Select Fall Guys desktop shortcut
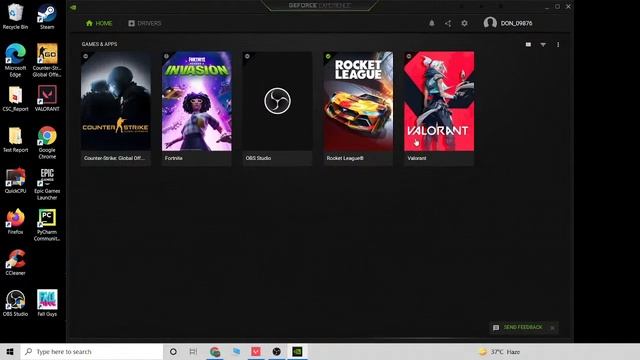The height and width of the screenshot is (360, 640). coord(47,303)
